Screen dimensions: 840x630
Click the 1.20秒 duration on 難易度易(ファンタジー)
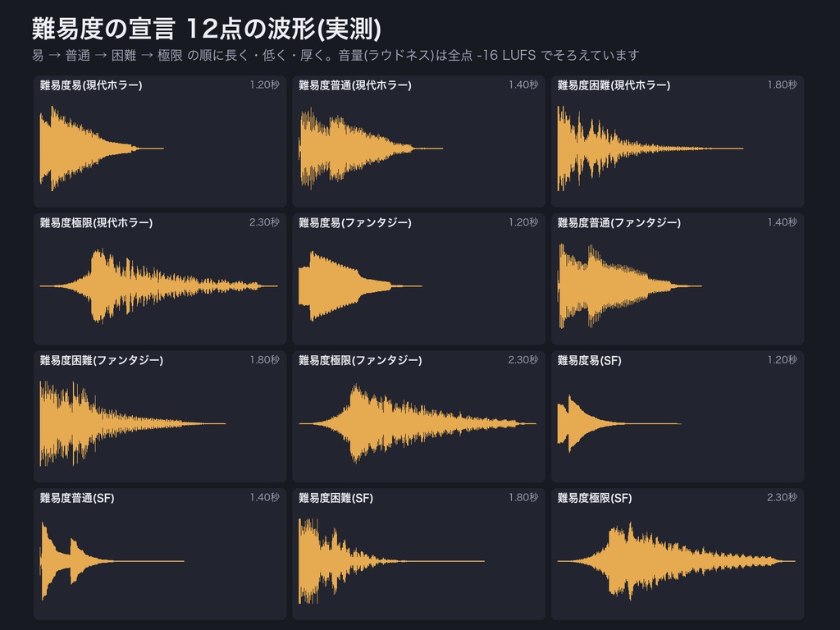523,222
